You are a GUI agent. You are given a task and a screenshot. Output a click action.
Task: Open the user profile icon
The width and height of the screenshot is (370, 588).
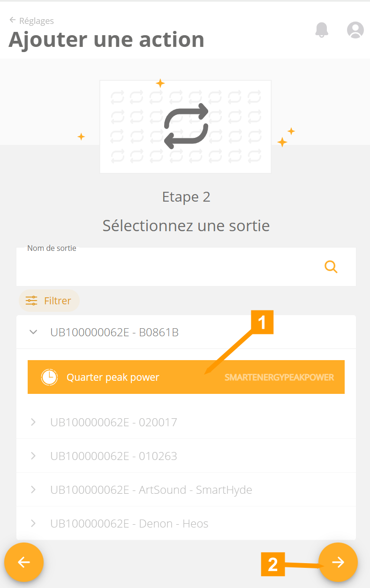click(x=355, y=30)
